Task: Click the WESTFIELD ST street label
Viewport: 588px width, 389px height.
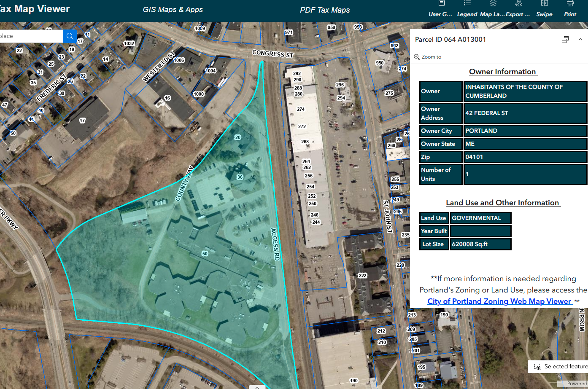Action: pos(159,67)
